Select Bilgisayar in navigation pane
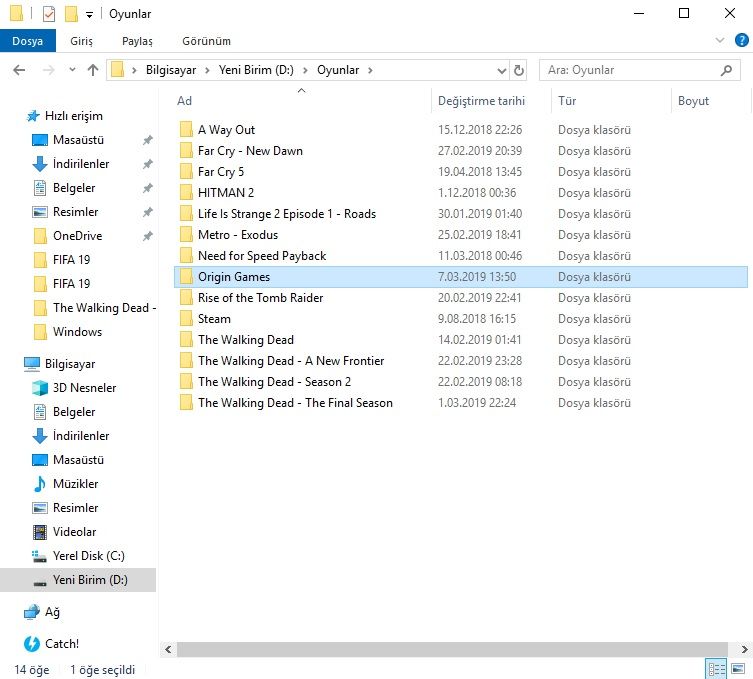This screenshot has width=753, height=679. click(x=70, y=364)
